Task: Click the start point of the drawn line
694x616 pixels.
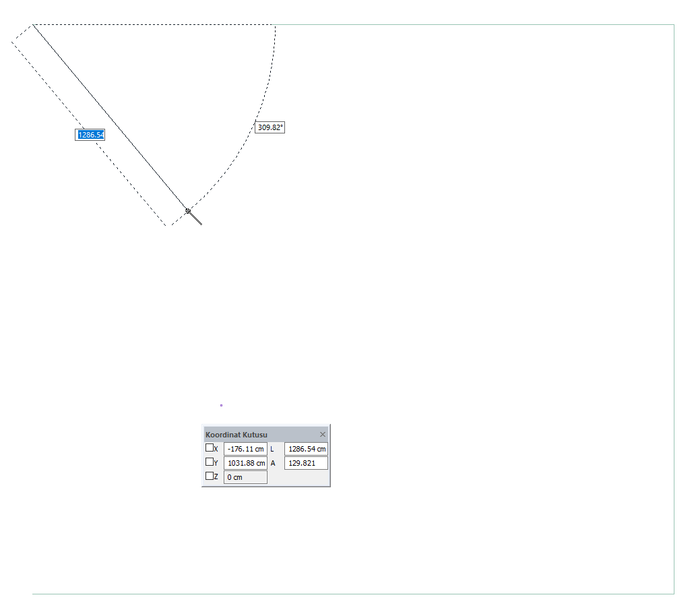Action: [33, 25]
